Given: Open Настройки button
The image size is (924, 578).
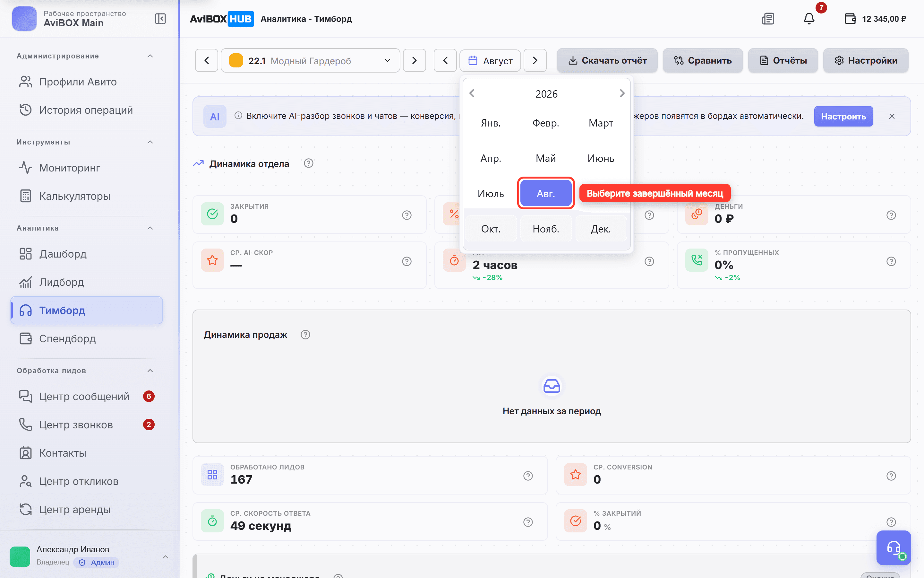Looking at the screenshot, I should pyautogui.click(x=866, y=60).
